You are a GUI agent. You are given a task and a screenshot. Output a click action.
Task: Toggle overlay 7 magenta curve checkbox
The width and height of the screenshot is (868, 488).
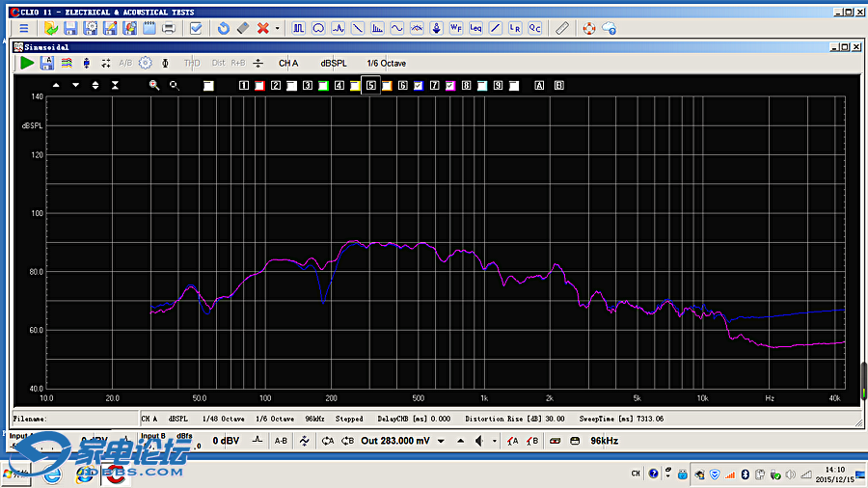(450, 86)
